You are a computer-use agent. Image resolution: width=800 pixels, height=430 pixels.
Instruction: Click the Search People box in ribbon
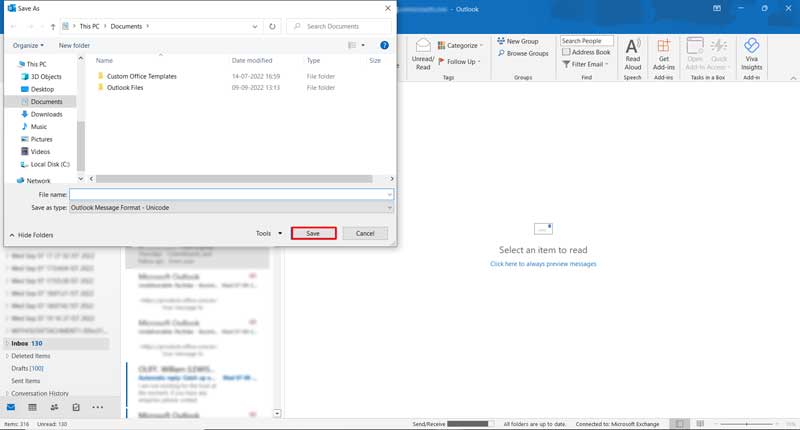point(587,41)
